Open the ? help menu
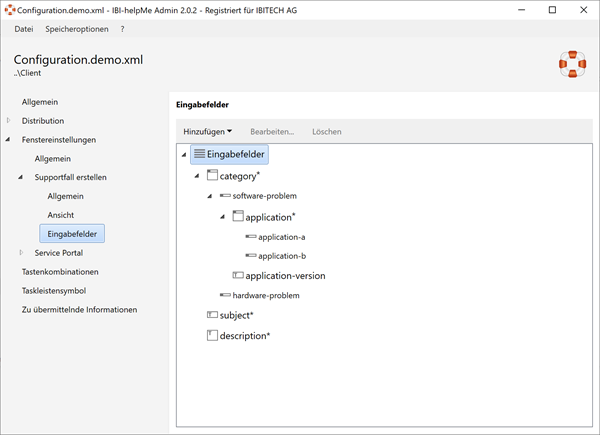 (122, 29)
